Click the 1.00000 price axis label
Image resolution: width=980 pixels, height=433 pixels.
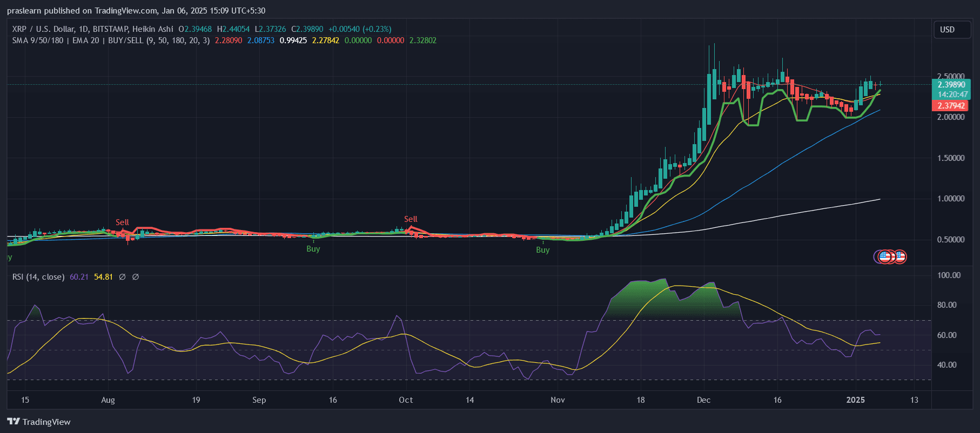coord(951,199)
